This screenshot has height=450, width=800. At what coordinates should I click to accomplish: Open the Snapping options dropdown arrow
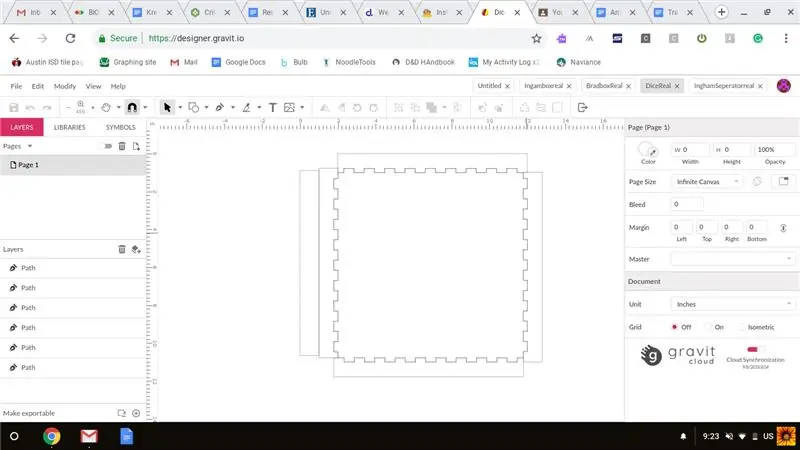[x=145, y=108]
